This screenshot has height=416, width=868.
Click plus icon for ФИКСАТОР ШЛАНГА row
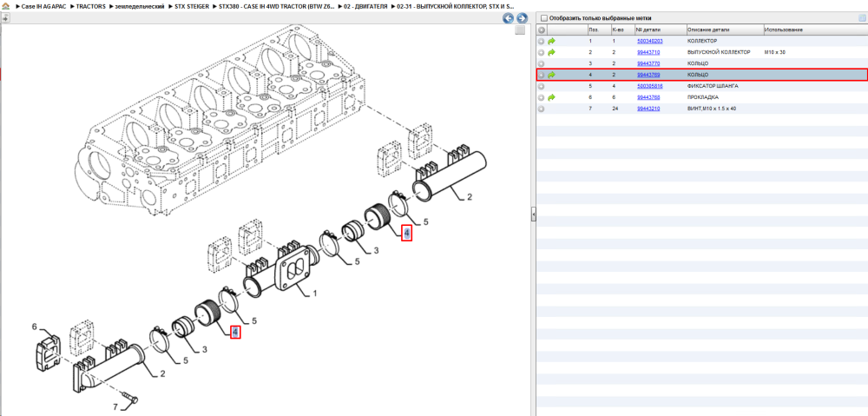(542, 86)
